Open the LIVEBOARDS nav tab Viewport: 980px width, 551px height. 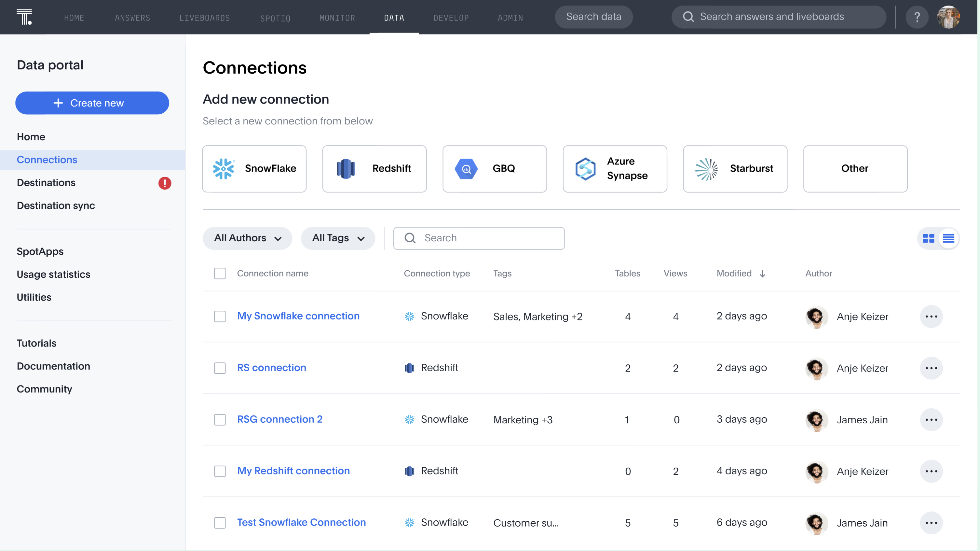pyautogui.click(x=204, y=18)
